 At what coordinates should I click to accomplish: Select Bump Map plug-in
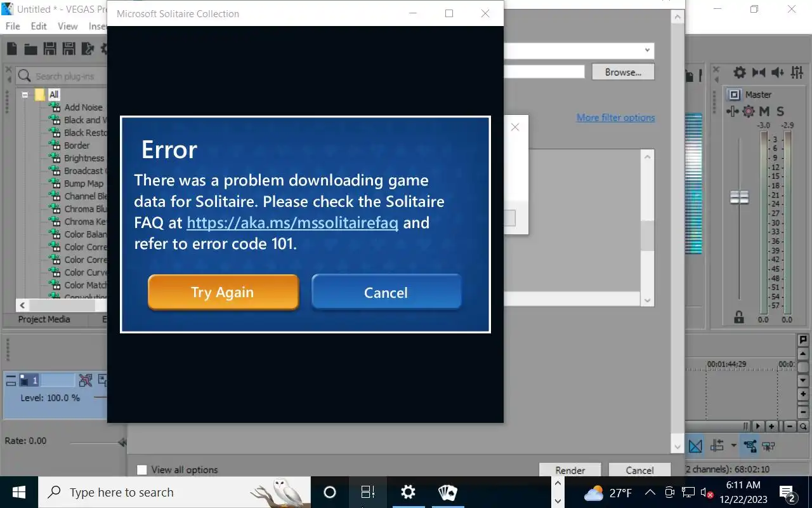coord(83,184)
